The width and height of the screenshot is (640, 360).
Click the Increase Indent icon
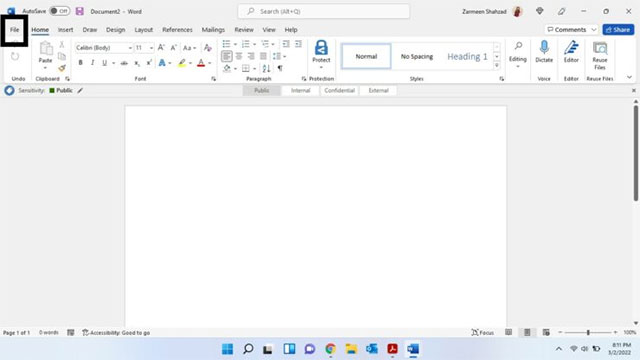point(298,44)
